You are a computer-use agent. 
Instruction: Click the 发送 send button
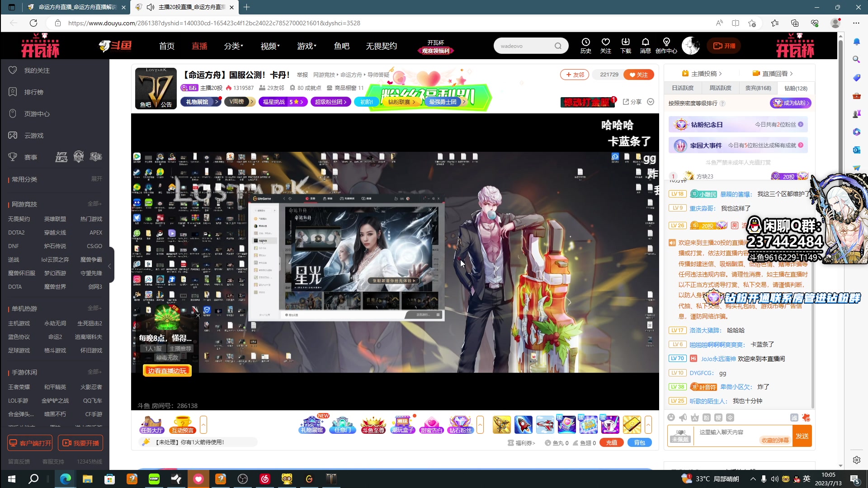(802, 436)
